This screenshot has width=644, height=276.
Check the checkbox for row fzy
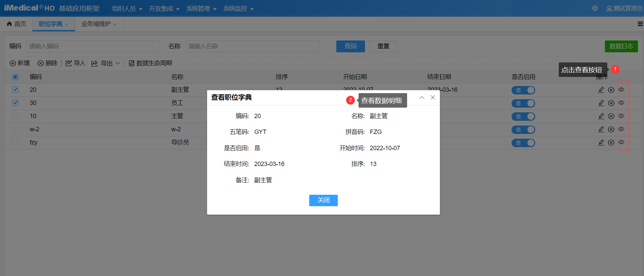pyautogui.click(x=15, y=142)
